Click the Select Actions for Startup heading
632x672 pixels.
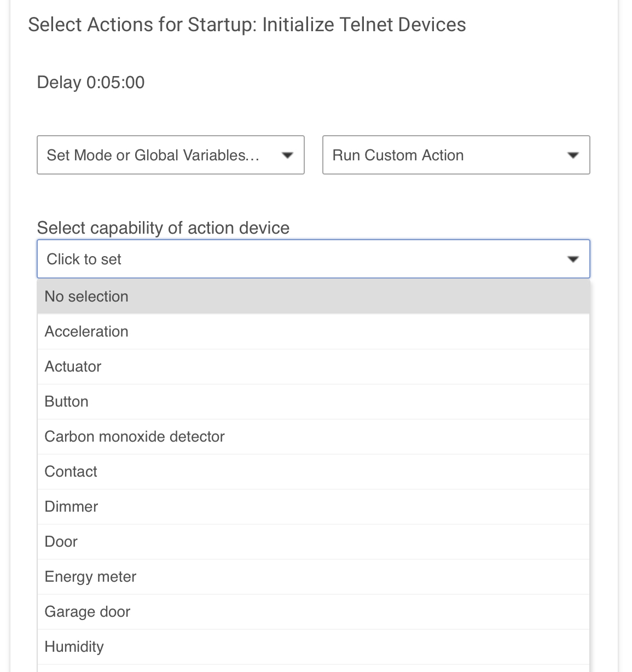coord(247,25)
